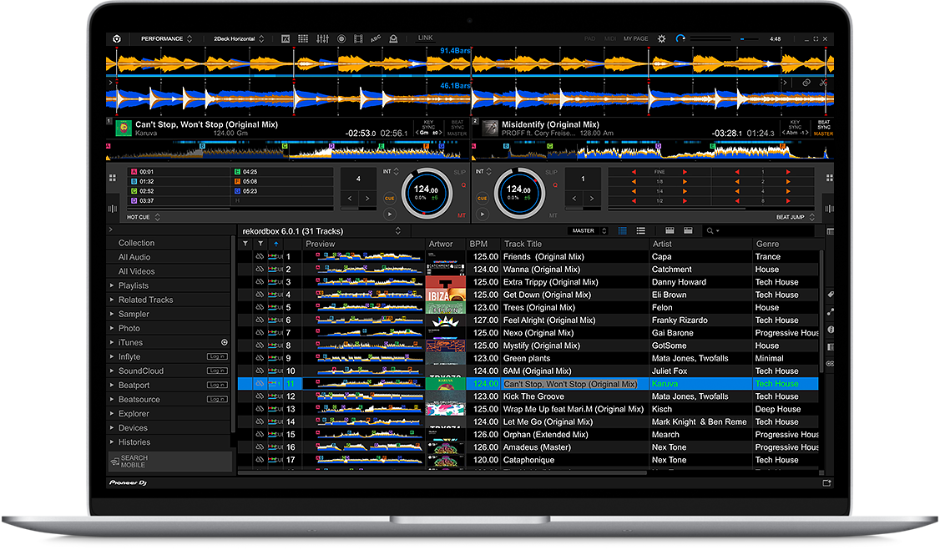The width and height of the screenshot is (940, 560).
Task: Click the second funnel filter icon
Action: click(260, 244)
